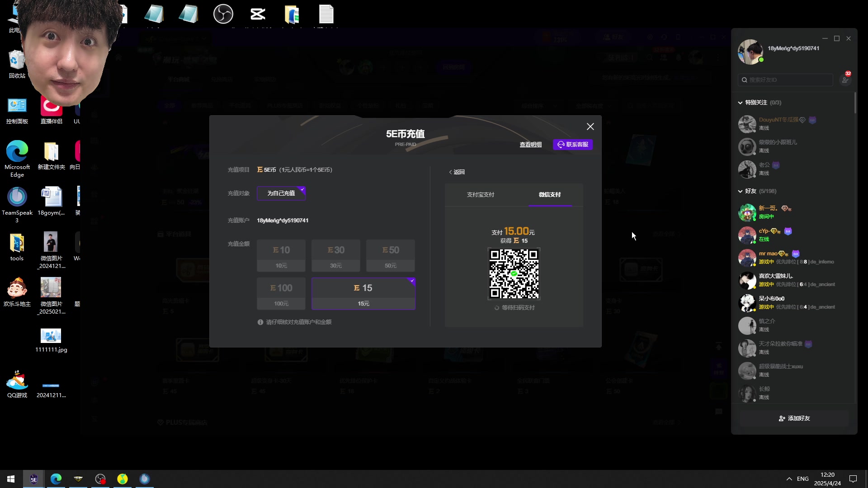Click ENG language indicator
Image resolution: width=868 pixels, height=488 pixels.
803,479
